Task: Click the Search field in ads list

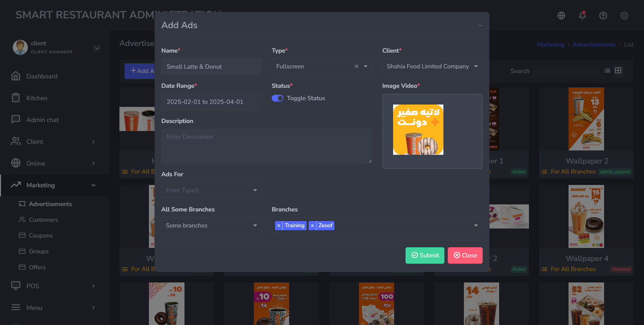Action: click(x=566, y=71)
